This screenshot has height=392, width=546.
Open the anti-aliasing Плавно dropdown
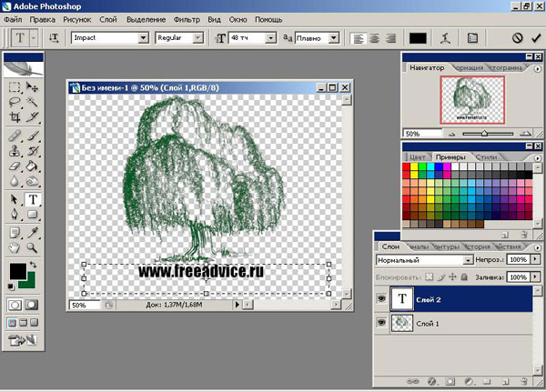(334, 37)
